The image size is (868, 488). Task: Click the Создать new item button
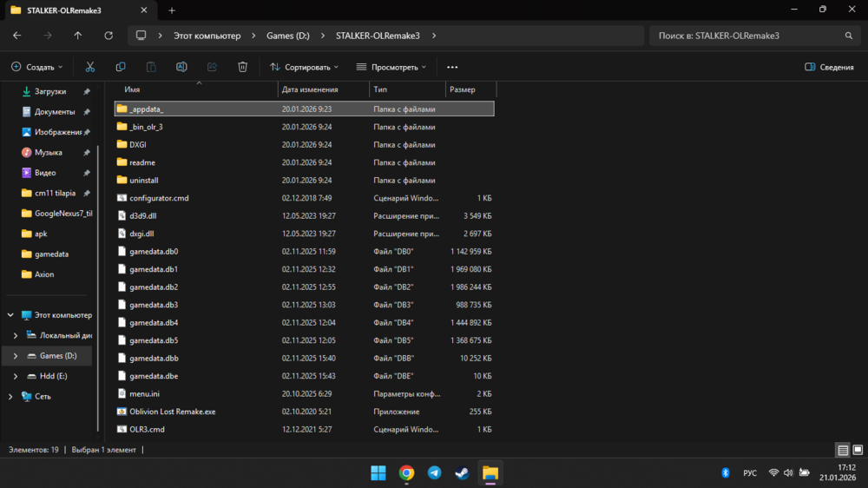(36, 67)
